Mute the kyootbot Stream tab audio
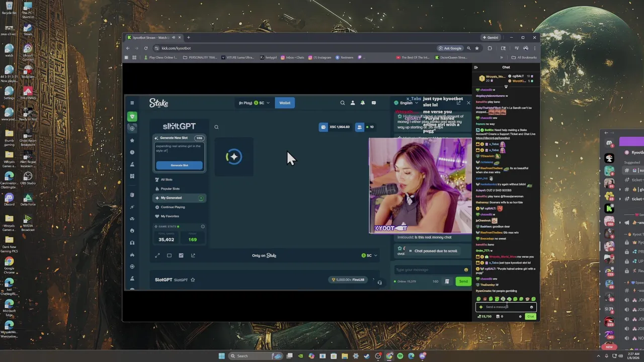This screenshot has height=362, width=644. click(x=174, y=38)
